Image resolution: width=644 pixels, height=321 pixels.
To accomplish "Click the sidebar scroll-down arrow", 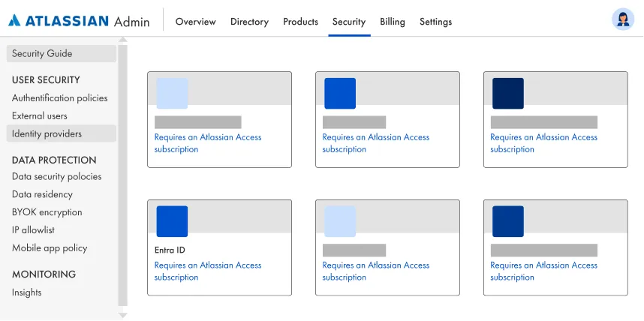I will [123, 315].
